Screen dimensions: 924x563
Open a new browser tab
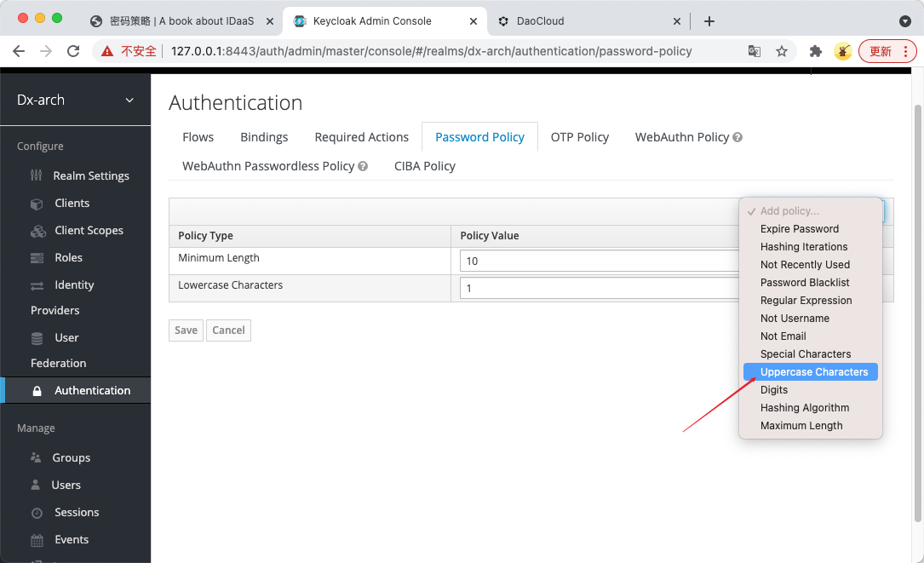coord(709,21)
